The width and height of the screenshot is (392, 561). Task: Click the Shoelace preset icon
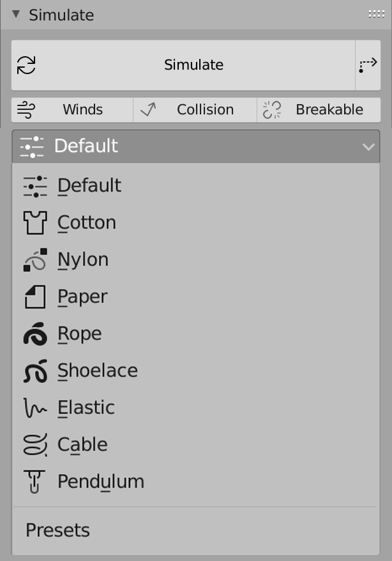pos(34,371)
